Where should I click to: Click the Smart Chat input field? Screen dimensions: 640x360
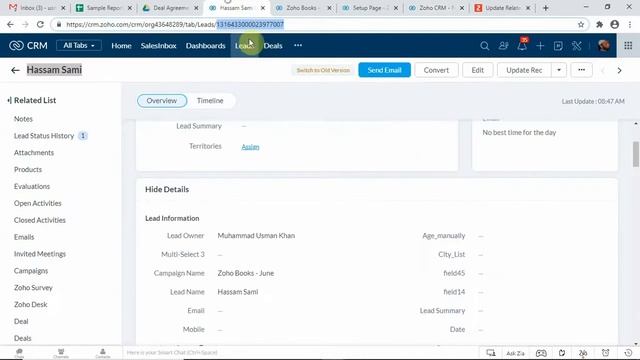[300, 353]
